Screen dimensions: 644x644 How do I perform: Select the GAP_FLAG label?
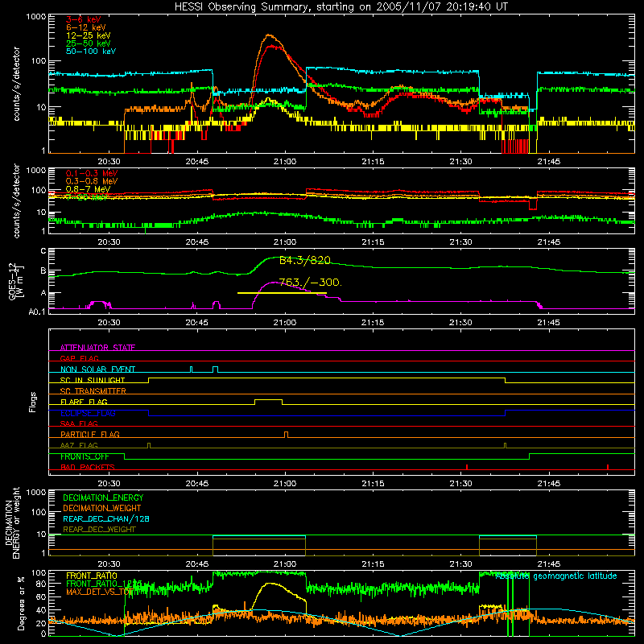coord(79,358)
